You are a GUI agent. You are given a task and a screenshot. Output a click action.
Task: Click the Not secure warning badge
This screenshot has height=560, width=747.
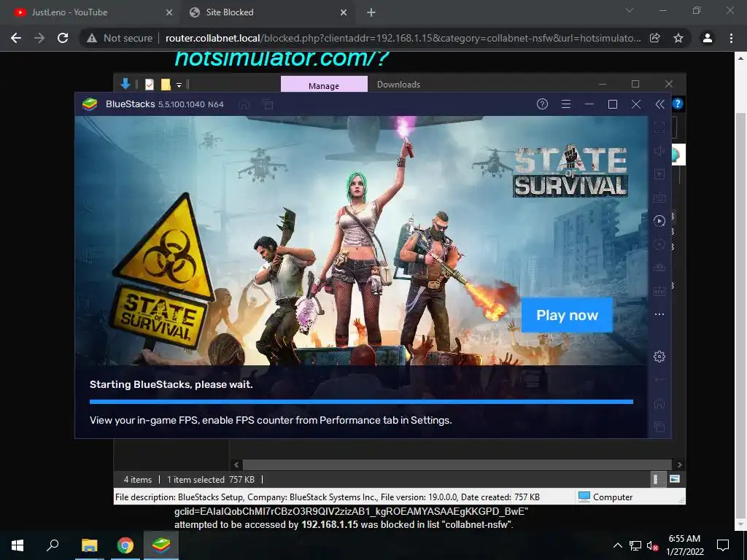click(120, 38)
